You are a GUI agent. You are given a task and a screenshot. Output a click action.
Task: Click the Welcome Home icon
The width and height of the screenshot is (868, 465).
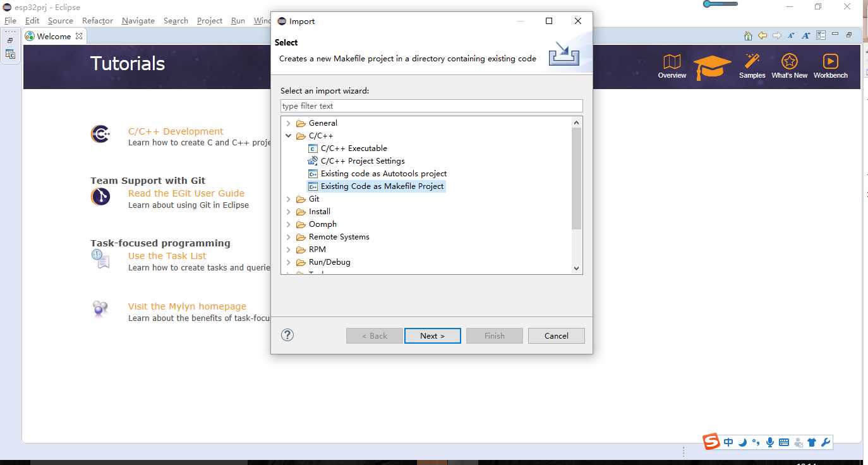coord(748,36)
